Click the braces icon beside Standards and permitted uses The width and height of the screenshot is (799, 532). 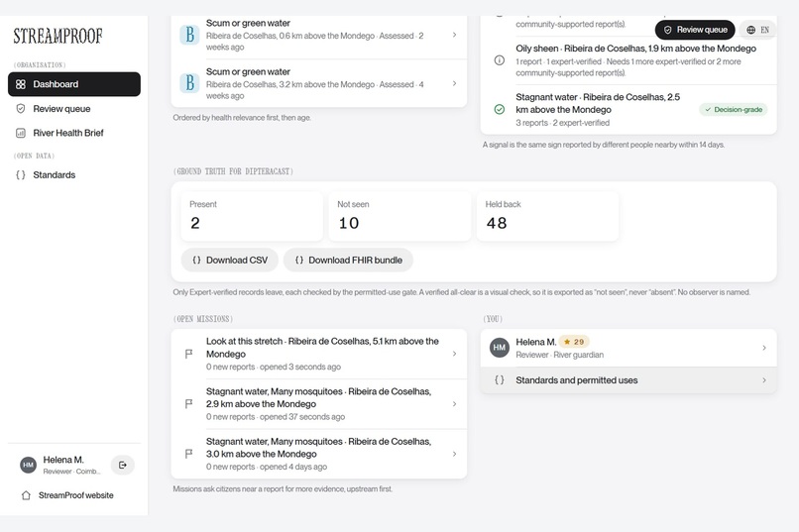tap(500, 379)
